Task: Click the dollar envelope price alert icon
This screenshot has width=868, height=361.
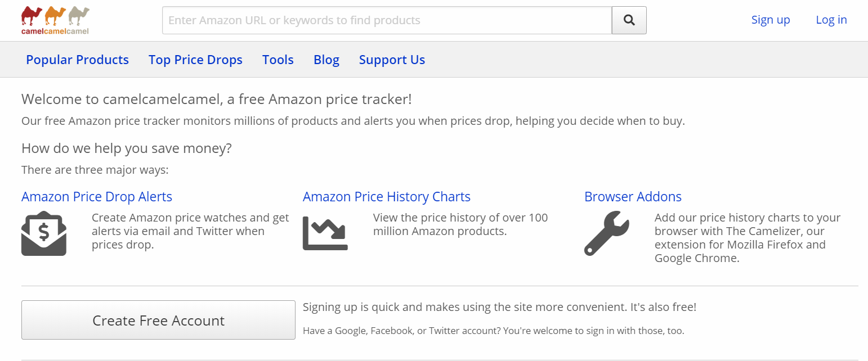Action: (44, 233)
